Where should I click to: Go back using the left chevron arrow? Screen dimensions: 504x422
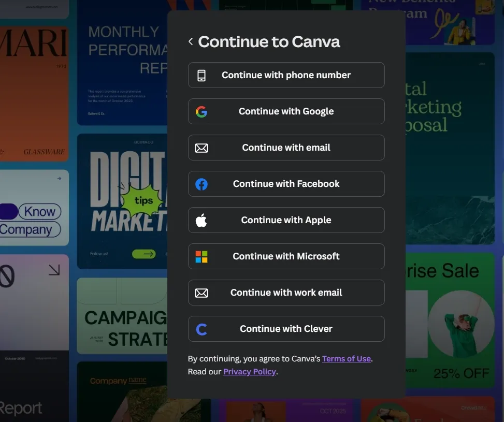[x=191, y=41]
